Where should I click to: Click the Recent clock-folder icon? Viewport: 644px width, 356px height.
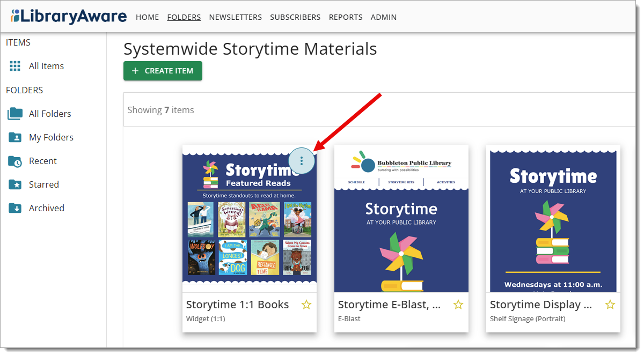tap(15, 161)
